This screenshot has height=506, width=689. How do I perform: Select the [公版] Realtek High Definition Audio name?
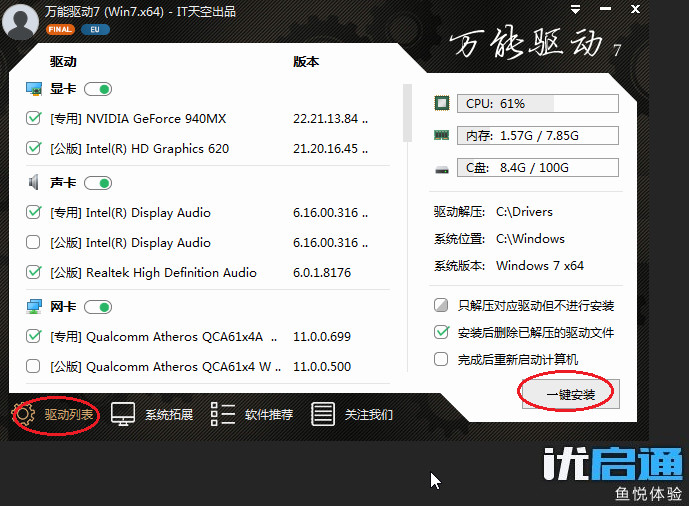click(153, 272)
